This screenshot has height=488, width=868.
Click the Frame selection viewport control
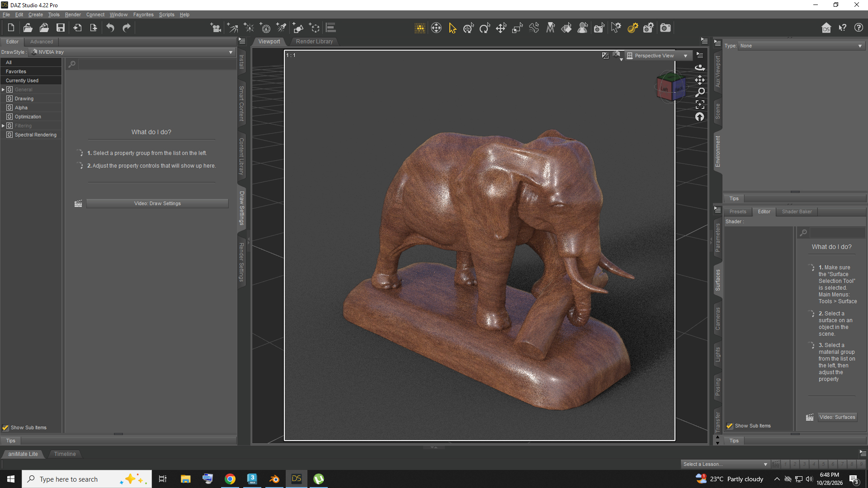pyautogui.click(x=700, y=105)
